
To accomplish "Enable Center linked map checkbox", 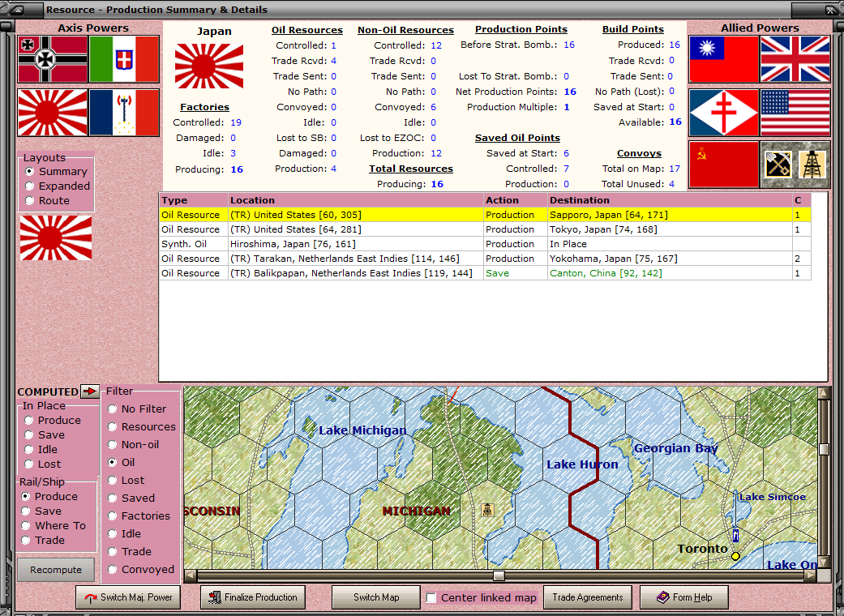I will pos(432,598).
